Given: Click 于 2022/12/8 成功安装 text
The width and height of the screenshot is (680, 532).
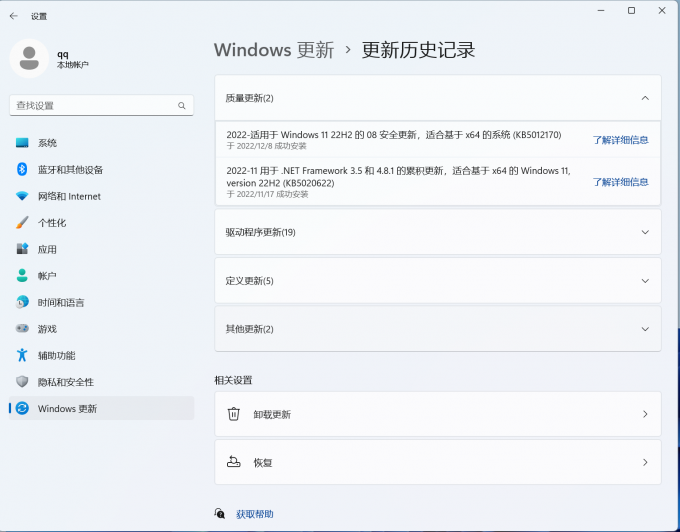Looking at the screenshot, I should pyautogui.click(x=266, y=146).
